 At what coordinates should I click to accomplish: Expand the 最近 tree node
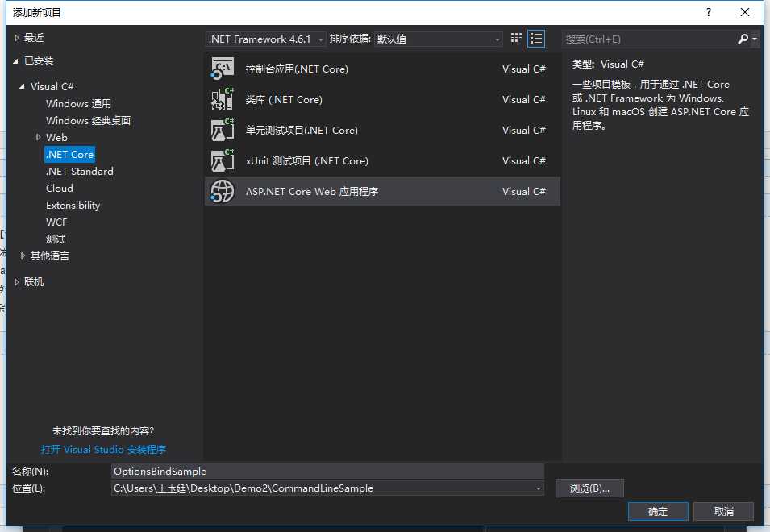point(16,38)
